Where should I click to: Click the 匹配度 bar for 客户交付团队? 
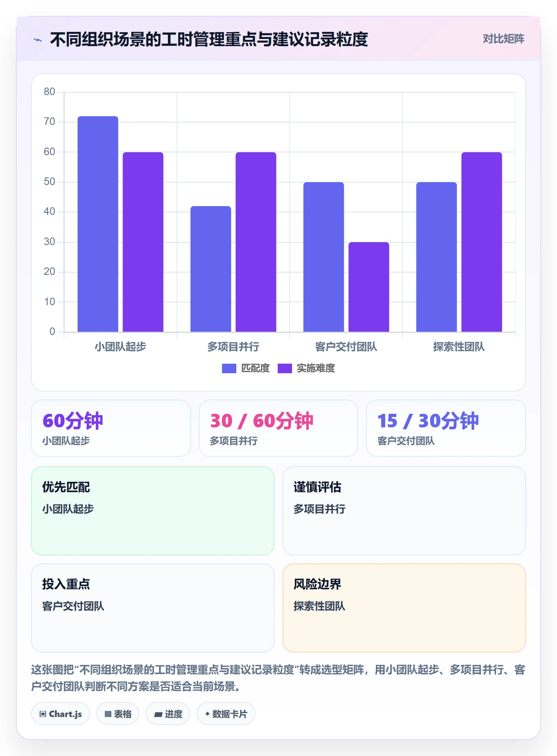point(323,257)
